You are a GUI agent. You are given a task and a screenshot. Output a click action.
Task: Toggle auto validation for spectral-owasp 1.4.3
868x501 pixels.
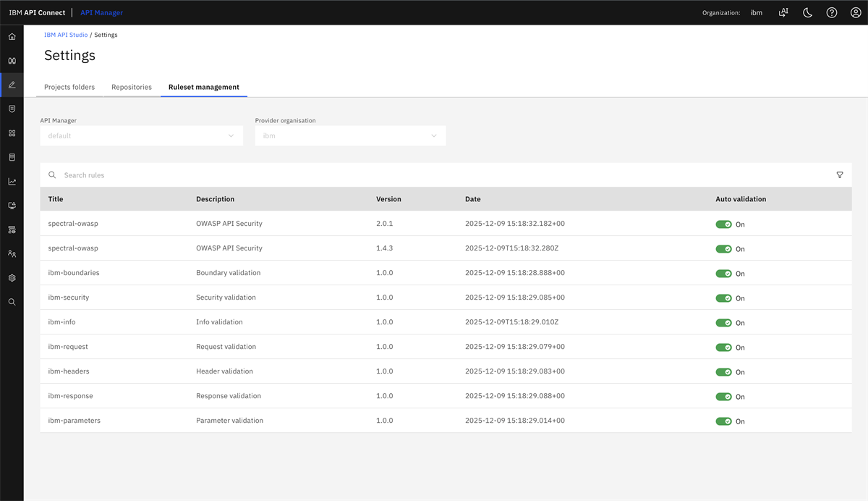click(723, 249)
